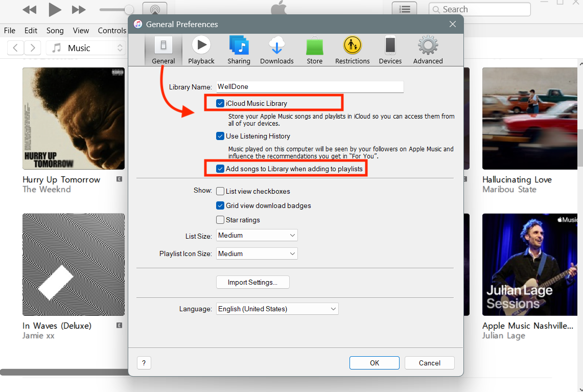Viewport: 583px width, 392px height.
Task: Uncheck iCloud Music Library
Action: coord(220,103)
